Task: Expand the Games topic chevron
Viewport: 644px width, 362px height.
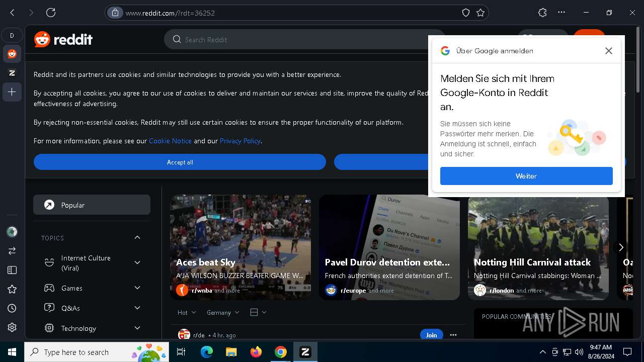Action: click(x=137, y=288)
